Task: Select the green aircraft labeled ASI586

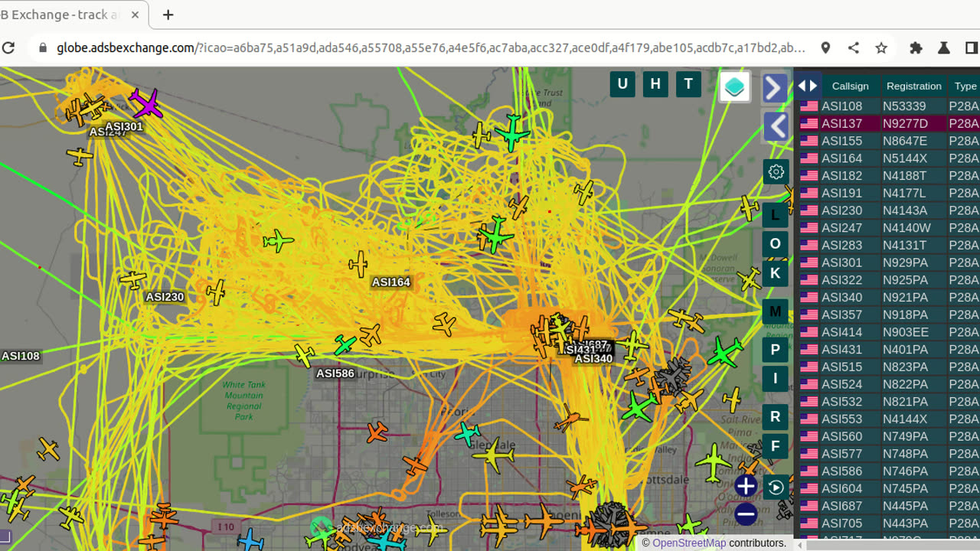Action: (x=345, y=345)
